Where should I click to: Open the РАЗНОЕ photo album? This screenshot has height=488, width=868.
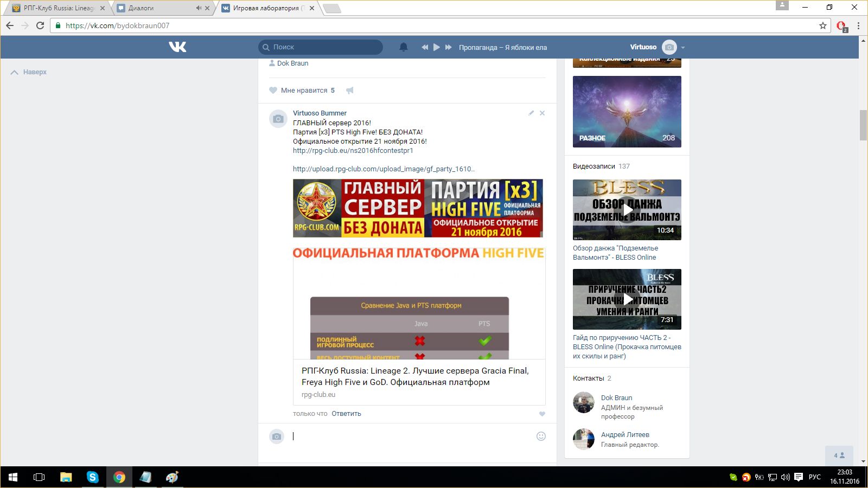coord(627,112)
